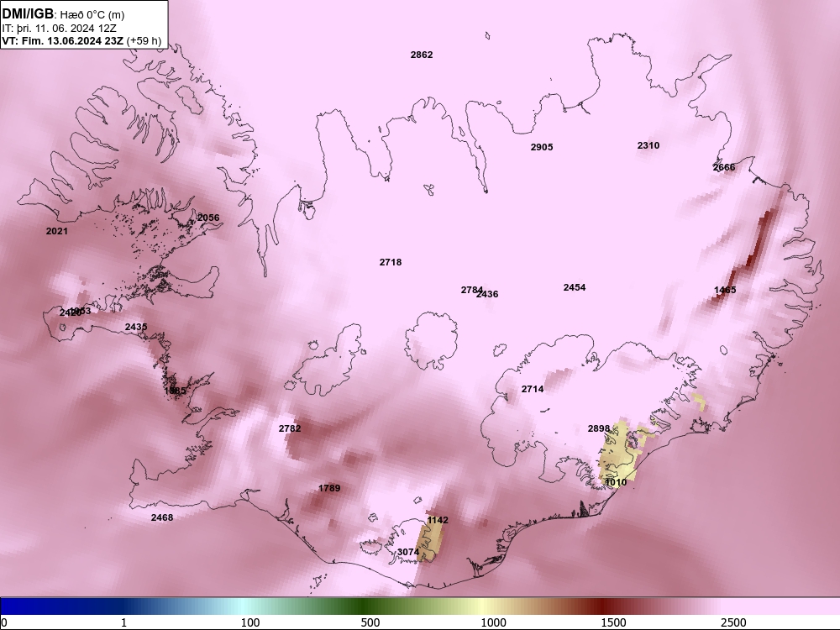Click the 2718 value on the map
Image resolution: width=840 pixels, height=630 pixels.
(391, 262)
